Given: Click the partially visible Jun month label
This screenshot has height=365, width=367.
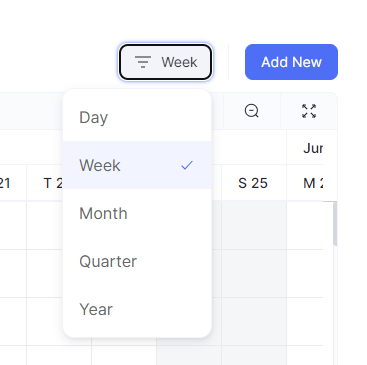Looking at the screenshot, I should (313, 148).
